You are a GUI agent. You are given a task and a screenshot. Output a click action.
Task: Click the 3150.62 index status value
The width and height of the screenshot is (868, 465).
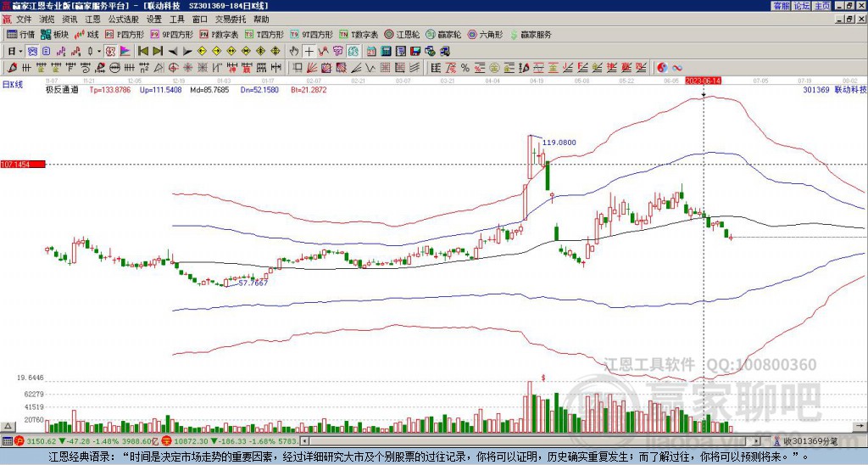click(x=42, y=441)
